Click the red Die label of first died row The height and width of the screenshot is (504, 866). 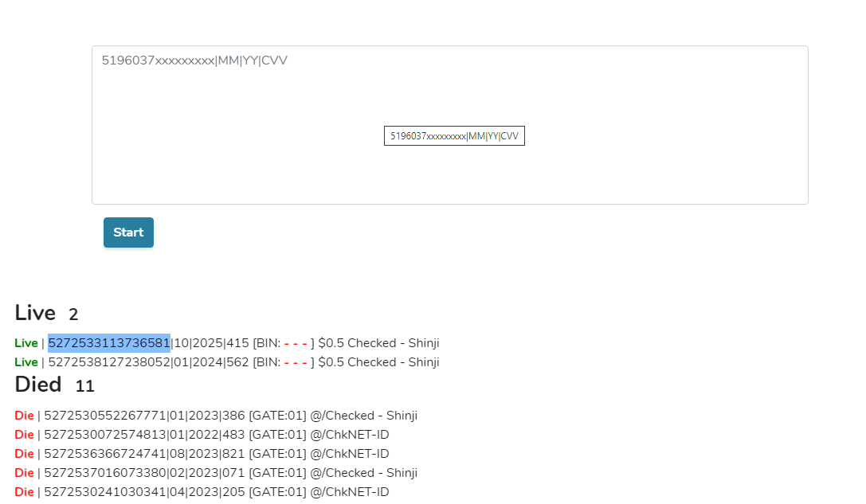25,415
